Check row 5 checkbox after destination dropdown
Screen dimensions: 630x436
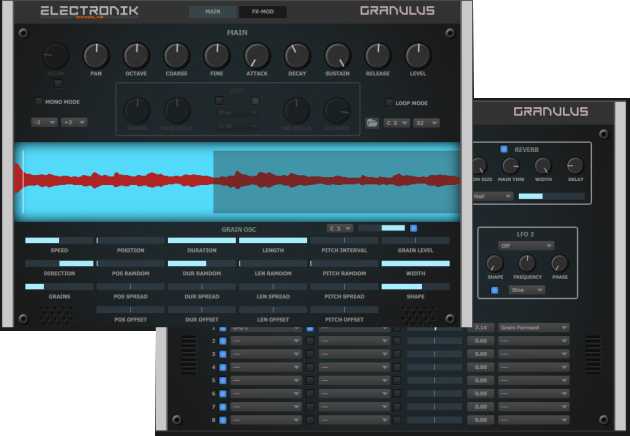click(397, 381)
